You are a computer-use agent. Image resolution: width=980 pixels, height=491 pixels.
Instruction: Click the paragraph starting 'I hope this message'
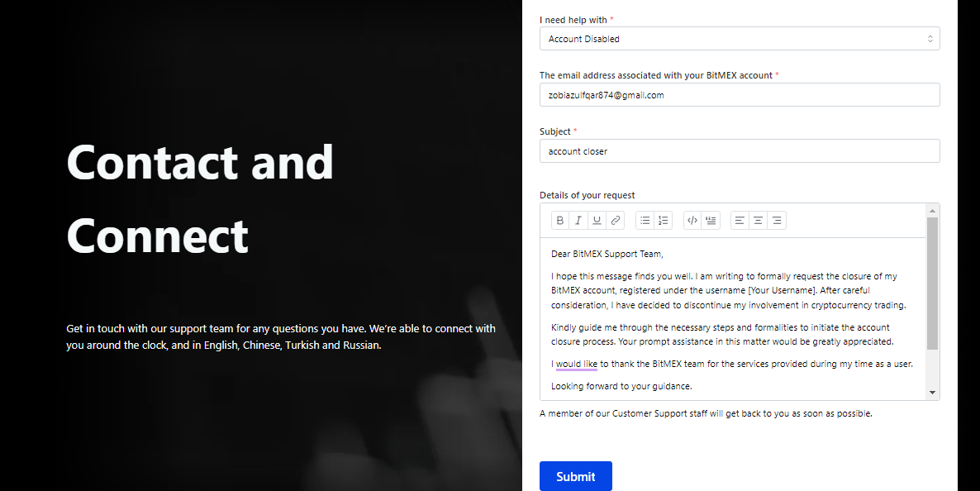[x=729, y=291]
